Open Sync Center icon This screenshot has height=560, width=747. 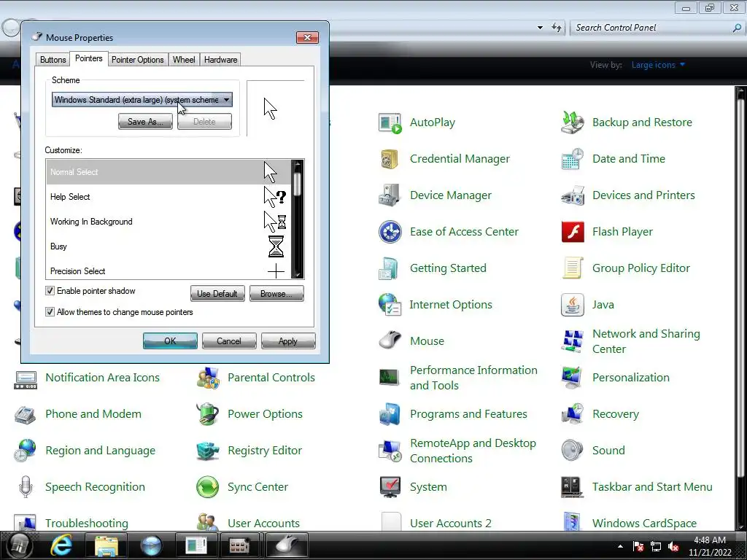[x=208, y=487]
